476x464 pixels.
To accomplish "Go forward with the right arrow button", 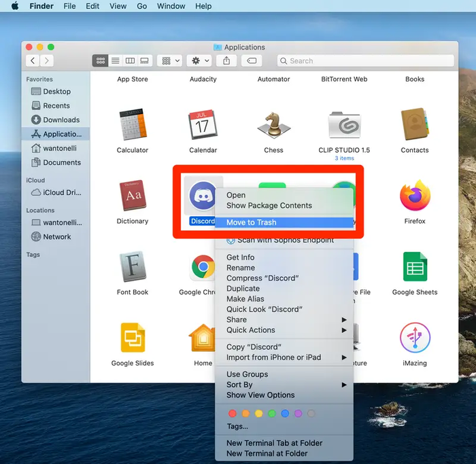I will pos(47,60).
